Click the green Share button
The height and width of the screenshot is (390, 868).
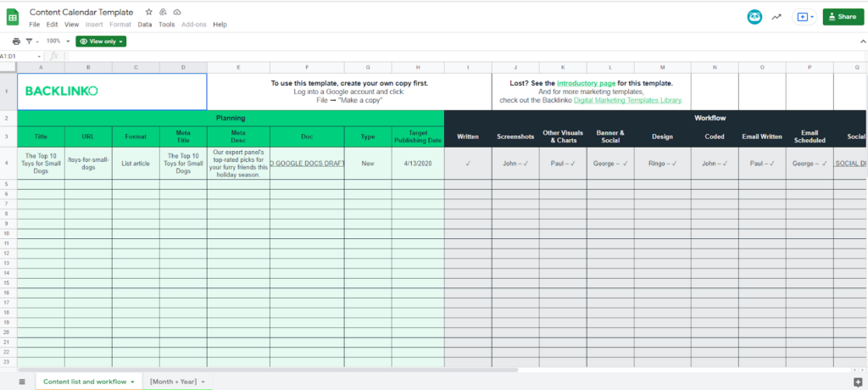point(843,17)
